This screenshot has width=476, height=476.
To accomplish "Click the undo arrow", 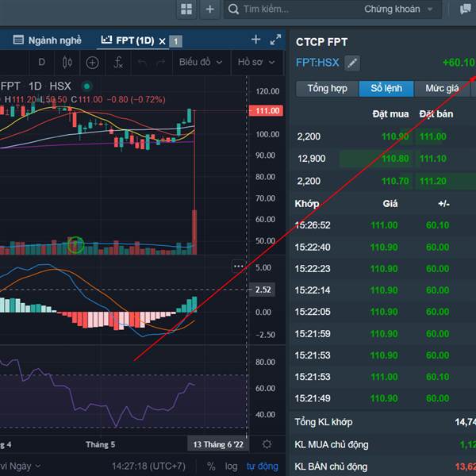I will coord(142,62).
